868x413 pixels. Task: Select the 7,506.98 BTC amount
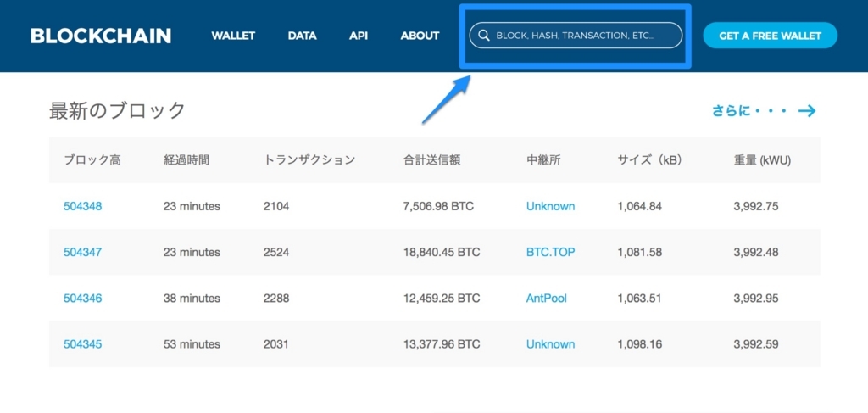(x=438, y=207)
